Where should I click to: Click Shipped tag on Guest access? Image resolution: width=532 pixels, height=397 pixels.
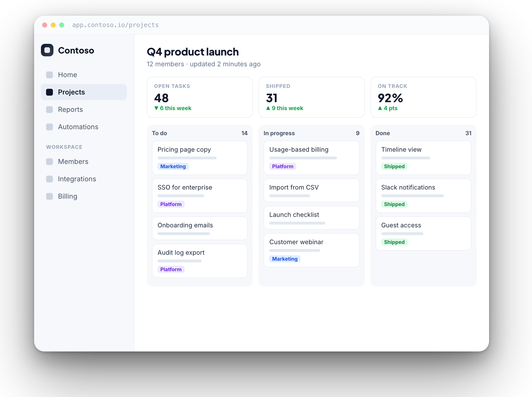pyautogui.click(x=394, y=242)
